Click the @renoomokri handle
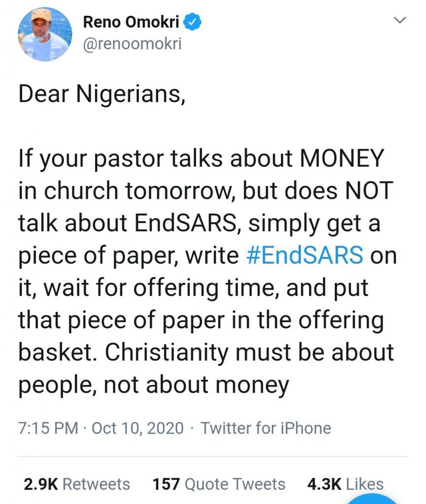The image size is (426, 504). click(132, 44)
